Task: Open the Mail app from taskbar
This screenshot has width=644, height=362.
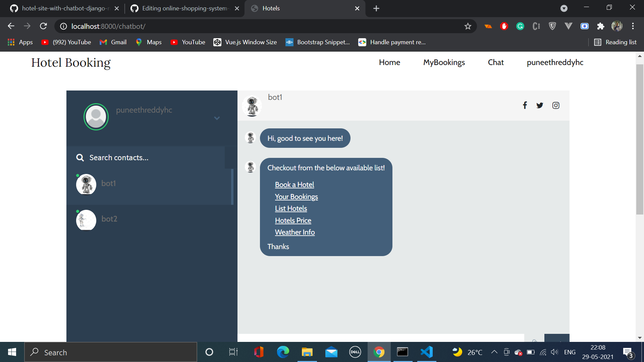Action: click(x=331, y=352)
